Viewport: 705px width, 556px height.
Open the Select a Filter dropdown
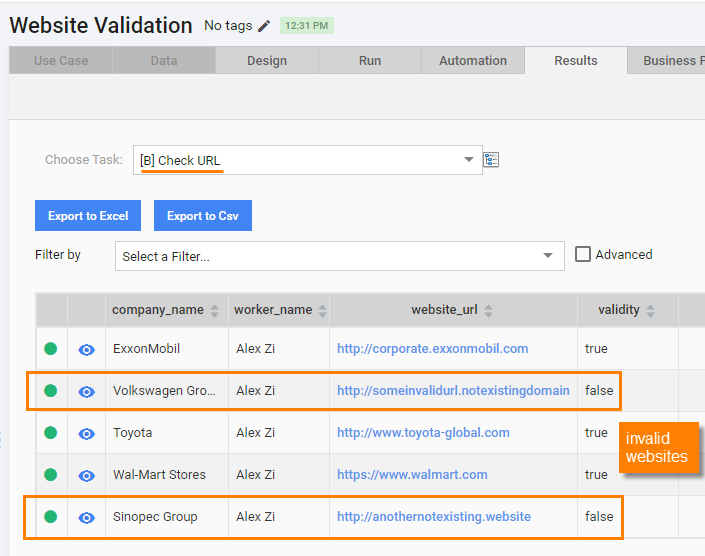coord(339,256)
